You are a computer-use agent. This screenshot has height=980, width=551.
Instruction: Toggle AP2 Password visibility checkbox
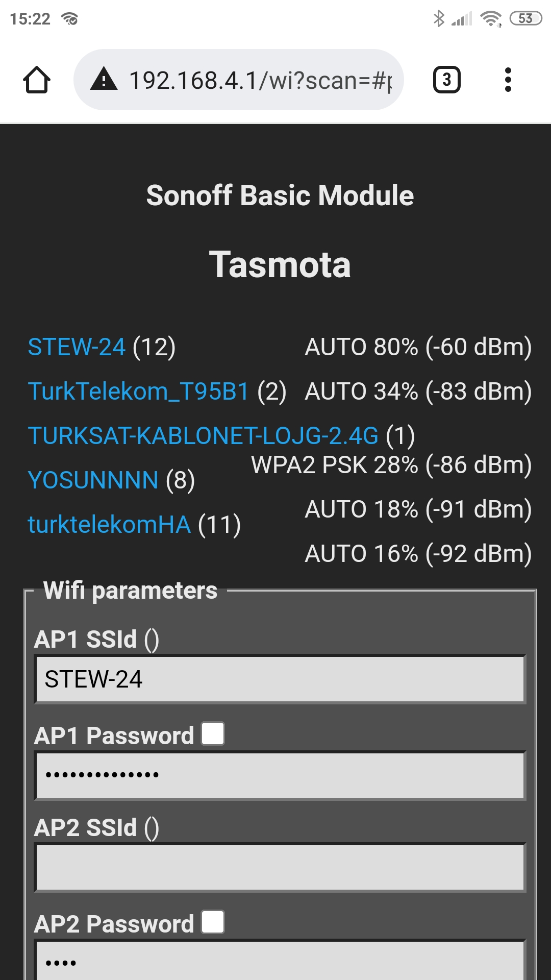[x=213, y=922]
